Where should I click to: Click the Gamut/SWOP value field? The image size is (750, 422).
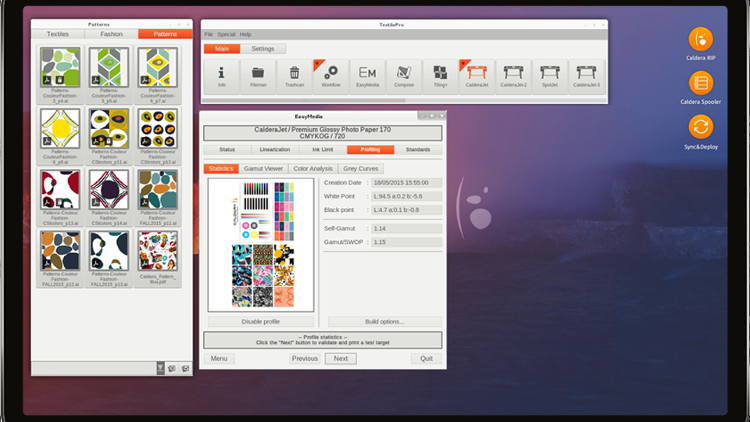[407, 242]
